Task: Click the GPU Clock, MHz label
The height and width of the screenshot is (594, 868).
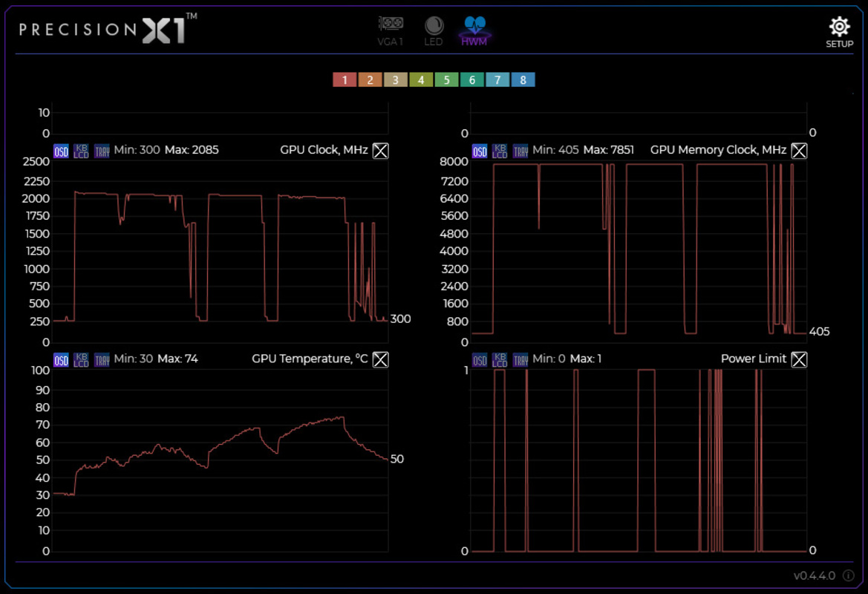Action: 324,150
